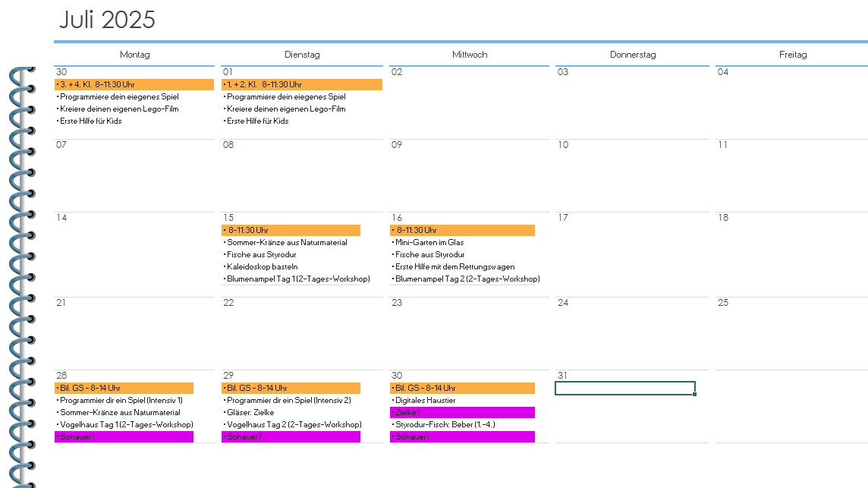This screenshot has width=868, height=488.
Task: Click "Styrodur-Fisch: Beber (1.–4.)" entry
Action: [445, 424]
